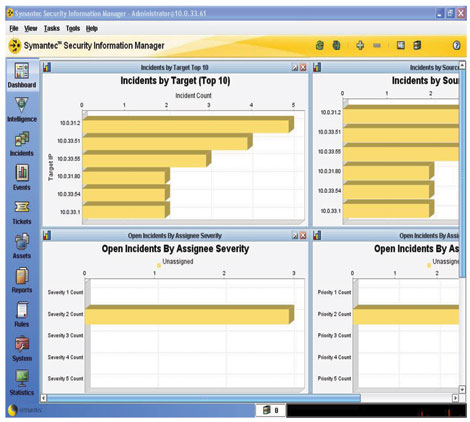Click the server toolbar icon
Screen dimensions: 470x422
[x=417, y=45]
